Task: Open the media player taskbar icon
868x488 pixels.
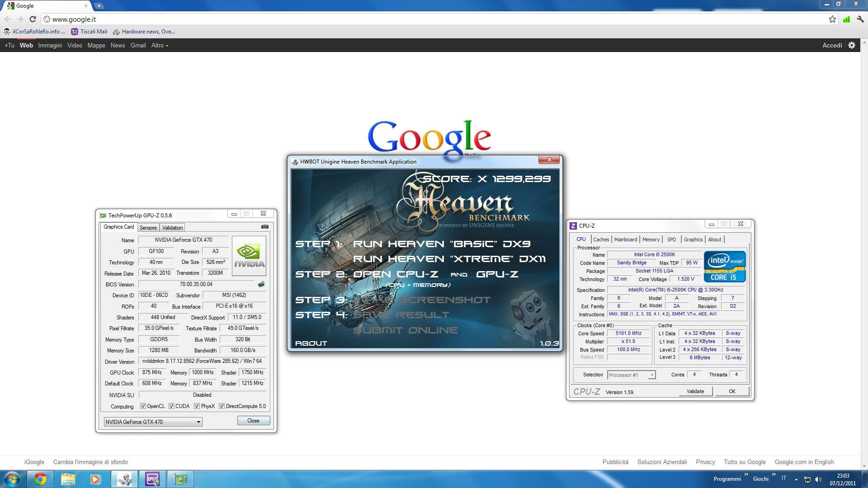Action: 95,479
